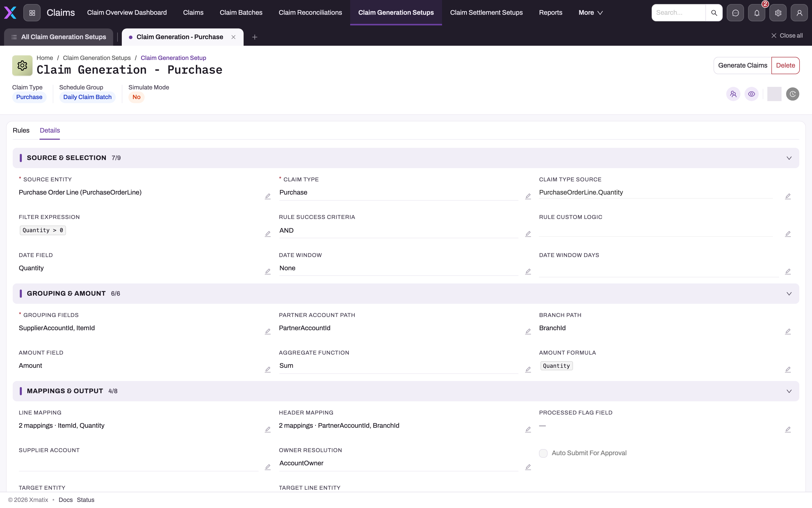The image size is (812, 508).
Task: Close the Claim Generation - Purchase tab
Action: [233, 37]
